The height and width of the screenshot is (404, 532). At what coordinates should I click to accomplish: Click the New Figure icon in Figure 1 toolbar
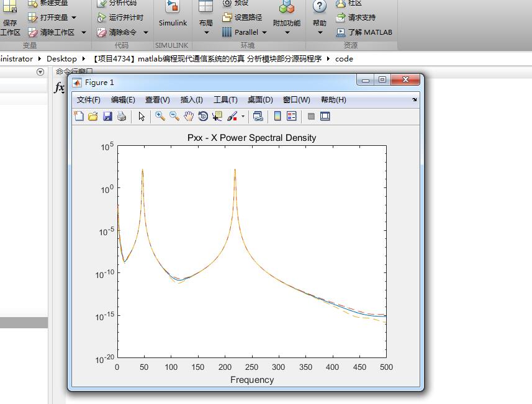coord(79,116)
